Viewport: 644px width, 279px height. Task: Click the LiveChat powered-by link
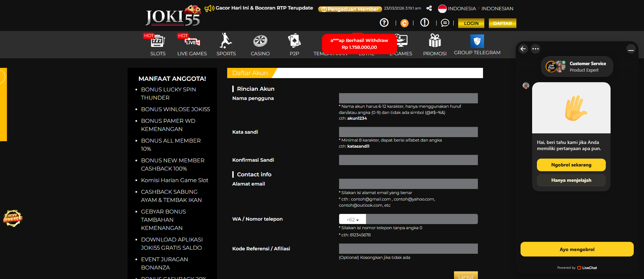click(577, 268)
